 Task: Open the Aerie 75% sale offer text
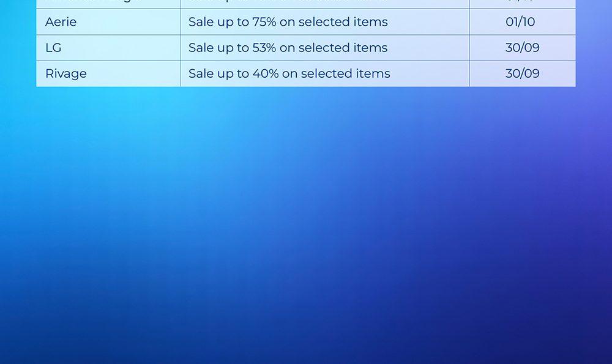pos(288,22)
